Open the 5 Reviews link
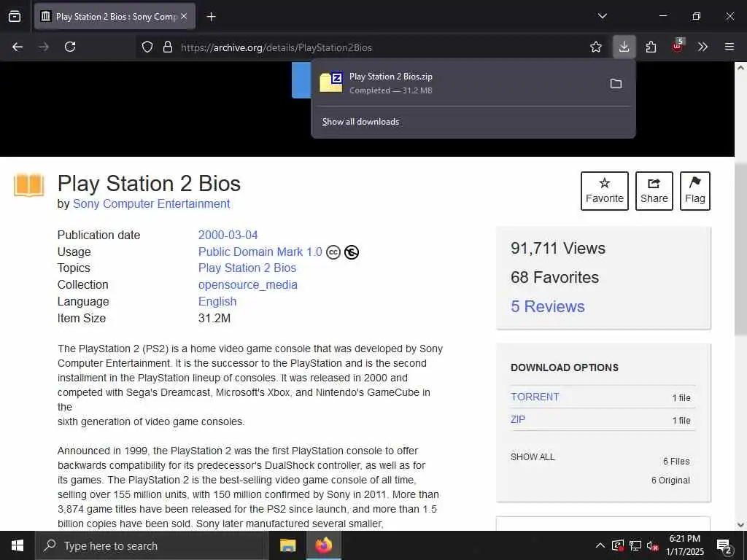747x560 pixels. click(547, 307)
